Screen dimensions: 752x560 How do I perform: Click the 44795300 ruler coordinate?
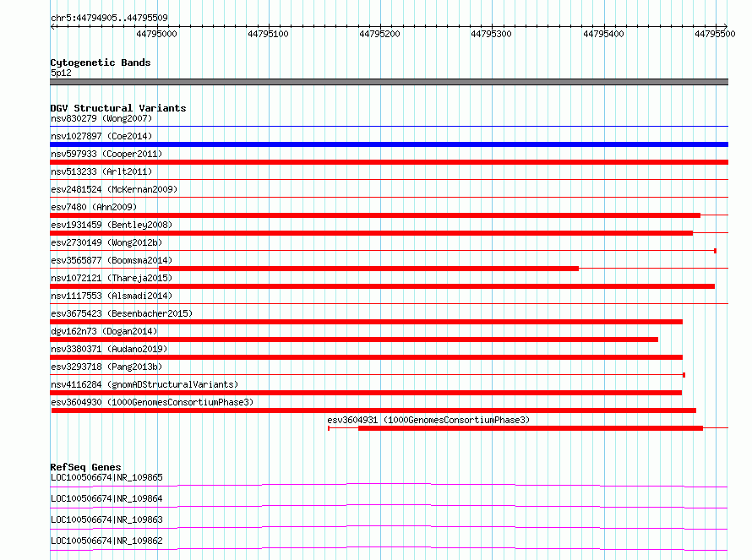pos(491,34)
